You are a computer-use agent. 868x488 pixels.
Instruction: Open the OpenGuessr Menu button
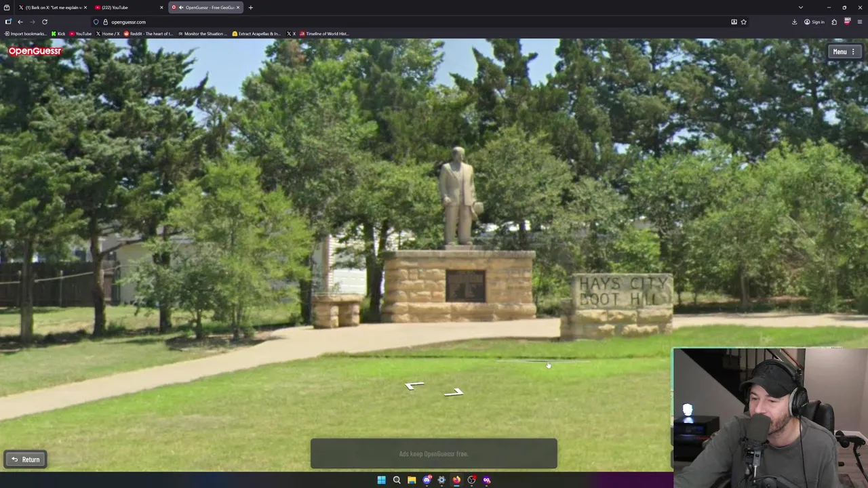click(845, 52)
